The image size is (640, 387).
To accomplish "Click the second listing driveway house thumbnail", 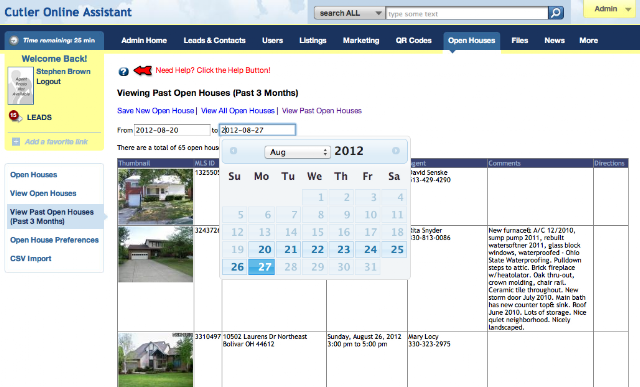I will tap(156, 254).
